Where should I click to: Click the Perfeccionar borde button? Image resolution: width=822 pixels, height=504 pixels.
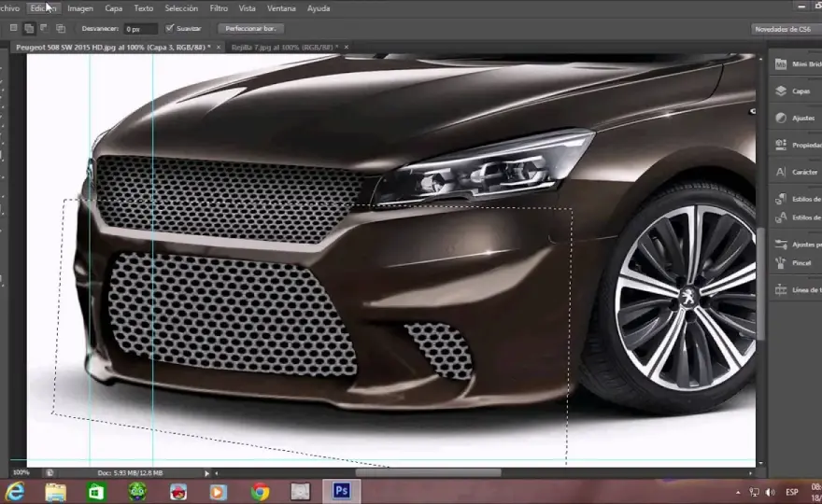[250, 28]
